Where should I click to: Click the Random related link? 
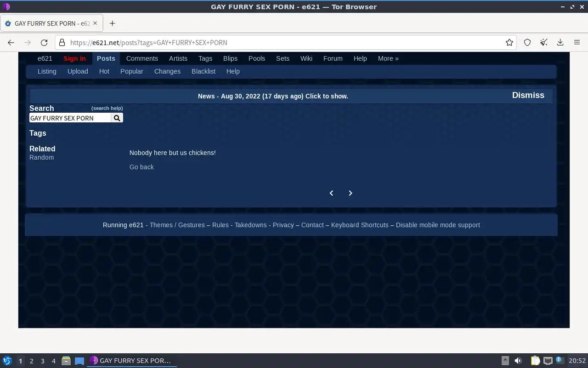[42, 157]
